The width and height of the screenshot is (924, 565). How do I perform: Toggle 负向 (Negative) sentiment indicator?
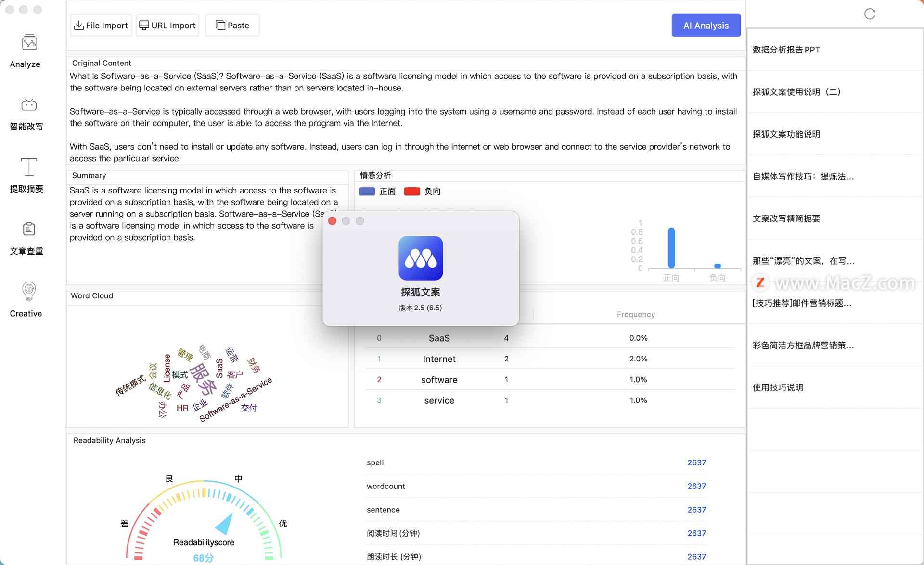[x=421, y=192]
